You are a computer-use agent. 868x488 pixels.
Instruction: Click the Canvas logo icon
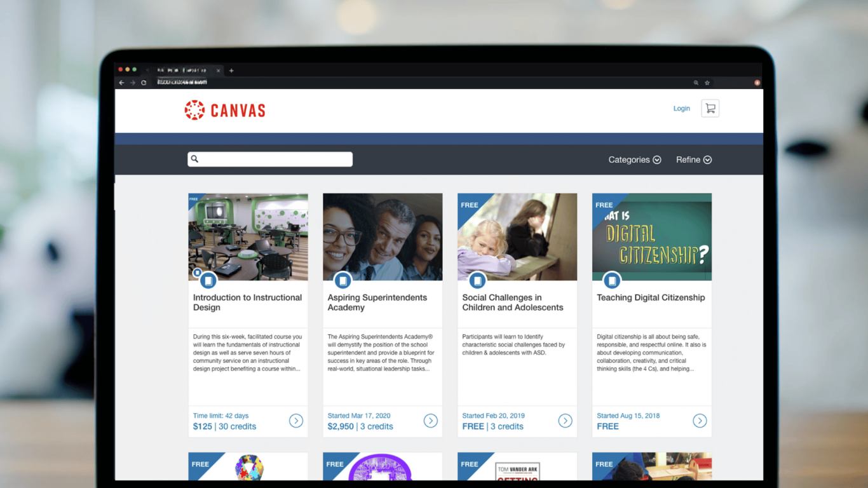point(196,109)
